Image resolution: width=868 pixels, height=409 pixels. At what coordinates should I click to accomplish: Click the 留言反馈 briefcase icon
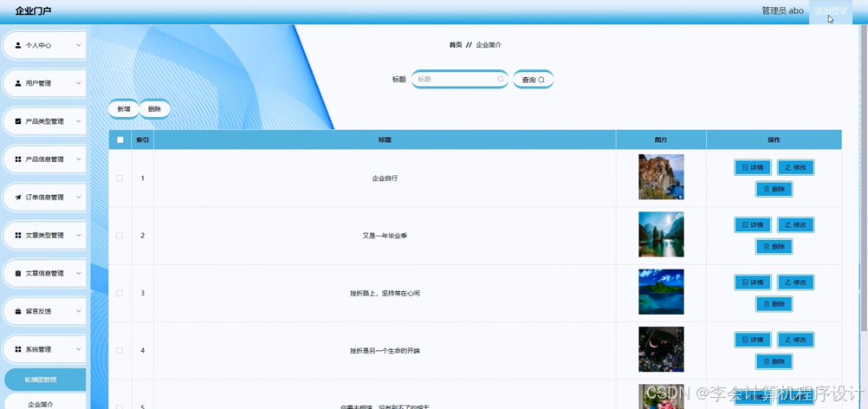point(18,312)
